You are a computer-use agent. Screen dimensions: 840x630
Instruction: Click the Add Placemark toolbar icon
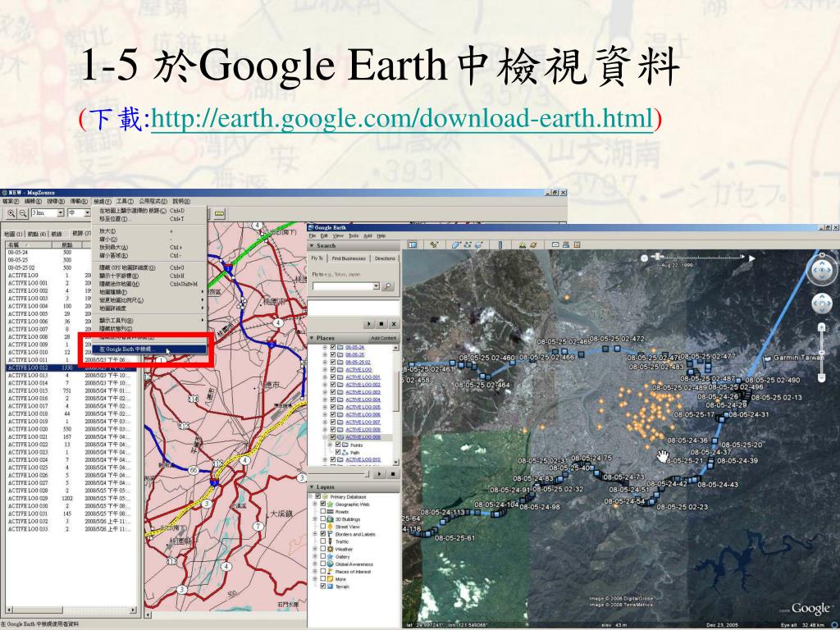(434, 244)
